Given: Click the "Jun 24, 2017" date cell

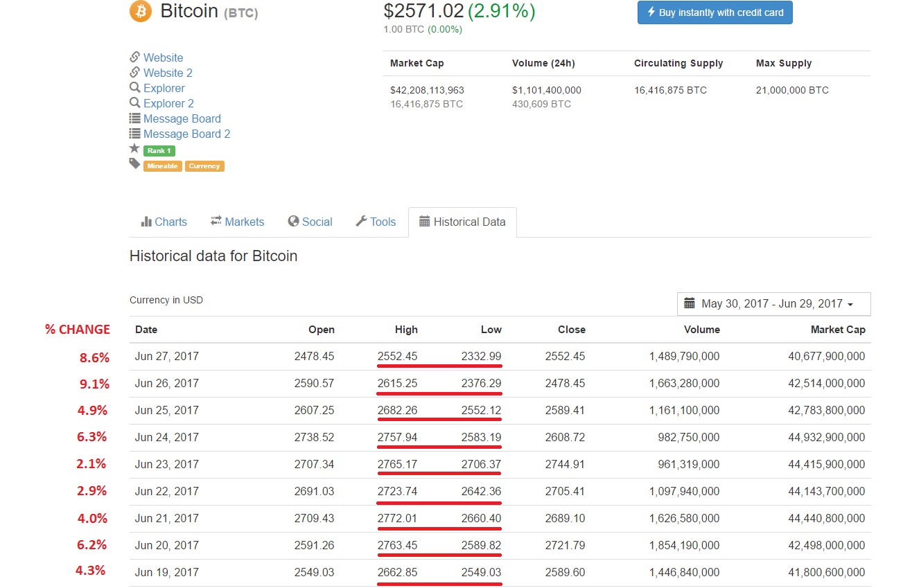Looking at the screenshot, I should tap(167, 437).
